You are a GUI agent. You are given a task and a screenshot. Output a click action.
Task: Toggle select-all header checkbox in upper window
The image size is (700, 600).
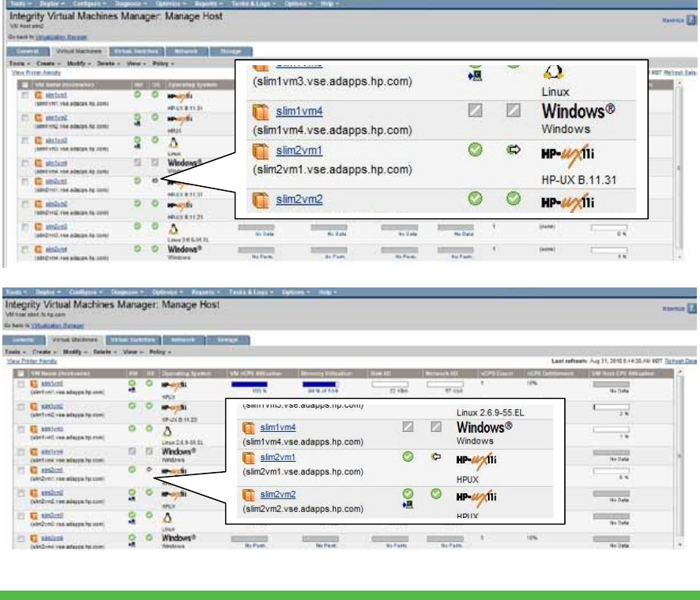point(25,85)
